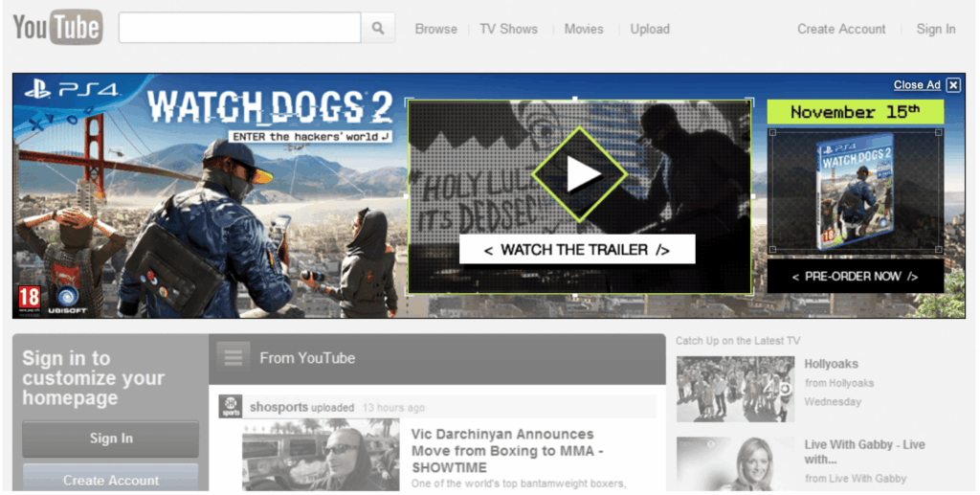This screenshot has width=980, height=495.
Task: Click the gray Sign In sidebar button
Action: click(x=111, y=439)
